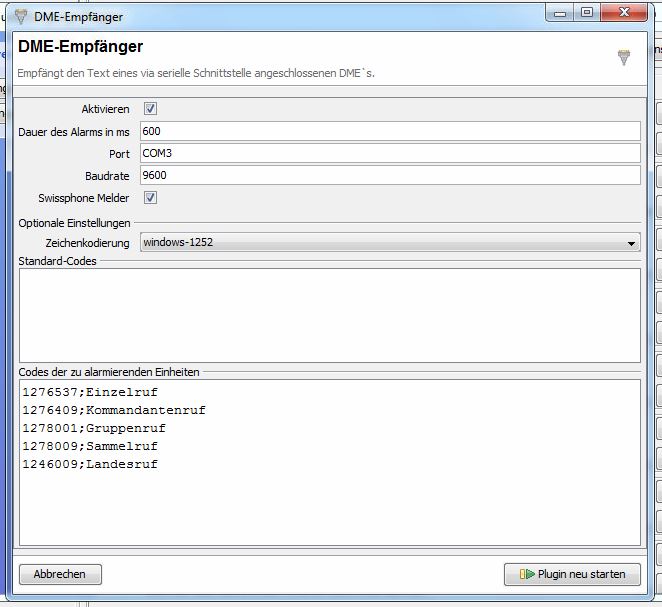Focus the Port field containing COM3
This screenshot has height=607, width=662.
[390, 154]
